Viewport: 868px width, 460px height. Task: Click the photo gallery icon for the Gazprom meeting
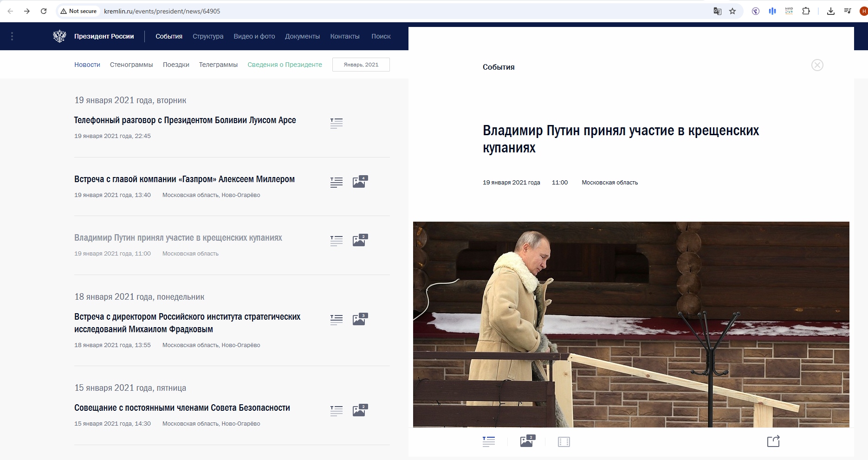360,182
